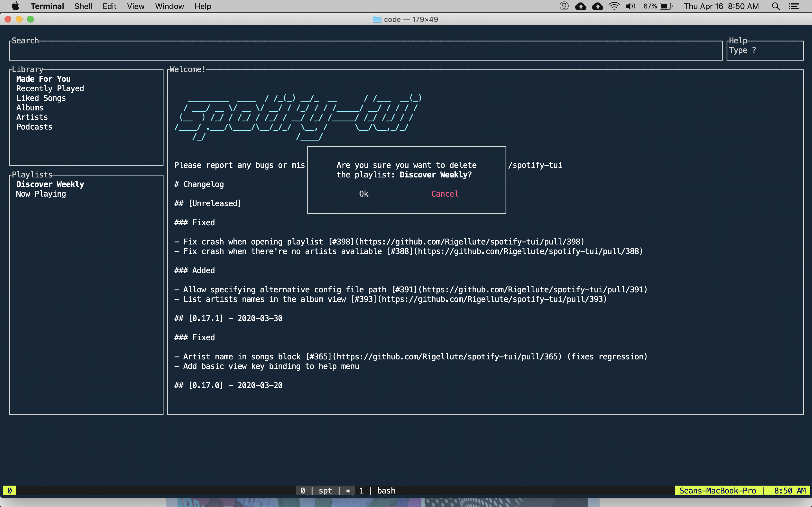Click the folder icon in title bar
Viewport: 812px width, 507px height.
tap(377, 19)
